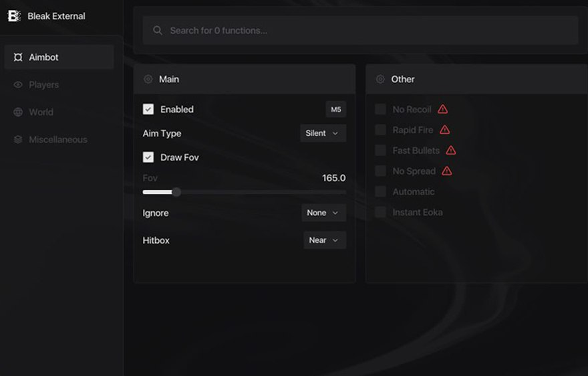This screenshot has width=588, height=376.
Task: Click the eye icon beside Players
Action: pyautogui.click(x=18, y=85)
